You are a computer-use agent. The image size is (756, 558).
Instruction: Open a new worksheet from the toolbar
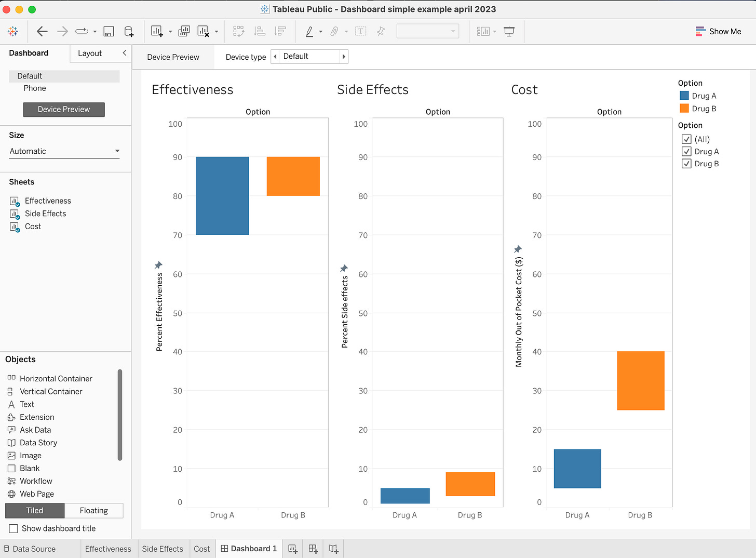click(x=156, y=31)
